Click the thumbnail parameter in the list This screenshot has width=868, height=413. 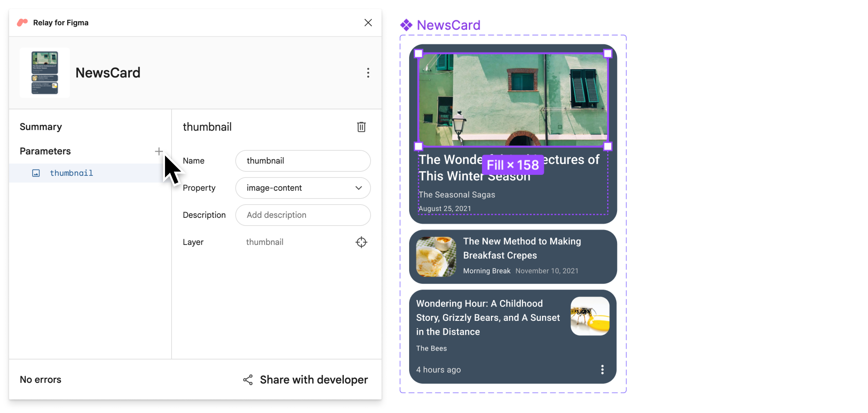click(x=71, y=172)
